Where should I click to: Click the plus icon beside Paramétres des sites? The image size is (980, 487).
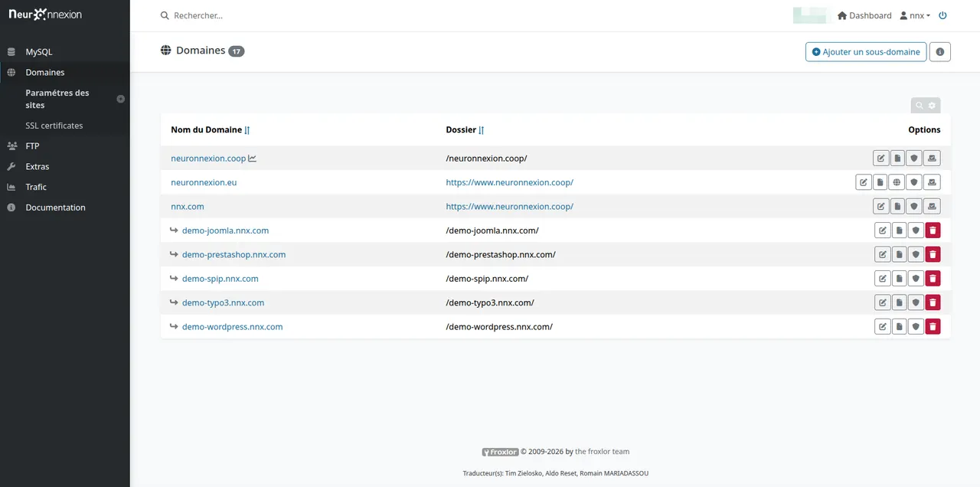coord(120,99)
